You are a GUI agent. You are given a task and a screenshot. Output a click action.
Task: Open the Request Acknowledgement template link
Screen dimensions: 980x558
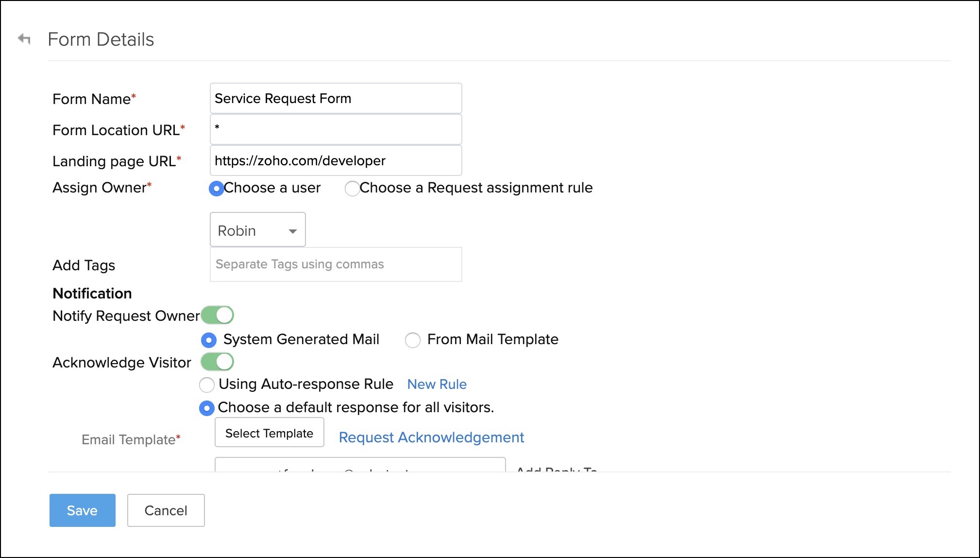[x=431, y=437]
